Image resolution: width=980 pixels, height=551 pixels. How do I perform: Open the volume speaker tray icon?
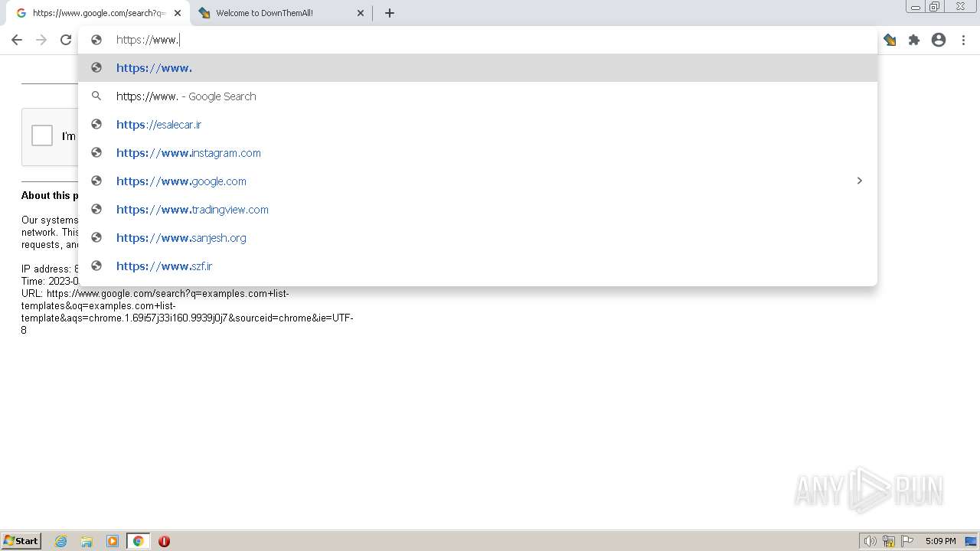[870, 541]
